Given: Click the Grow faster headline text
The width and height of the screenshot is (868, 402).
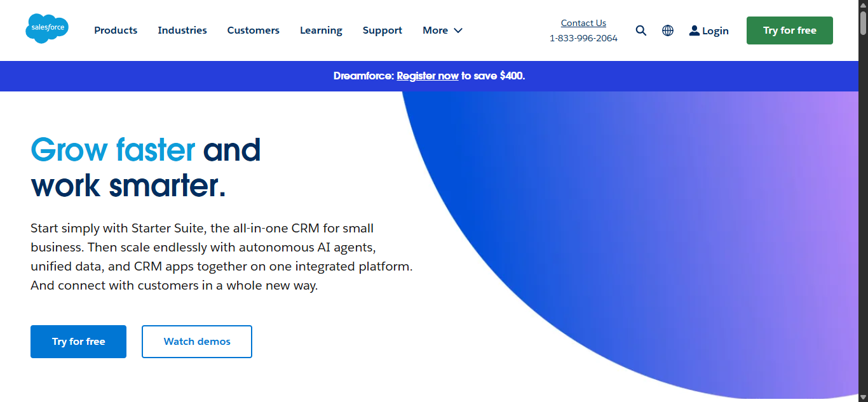Looking at the screenshot, I should [113, 150].
